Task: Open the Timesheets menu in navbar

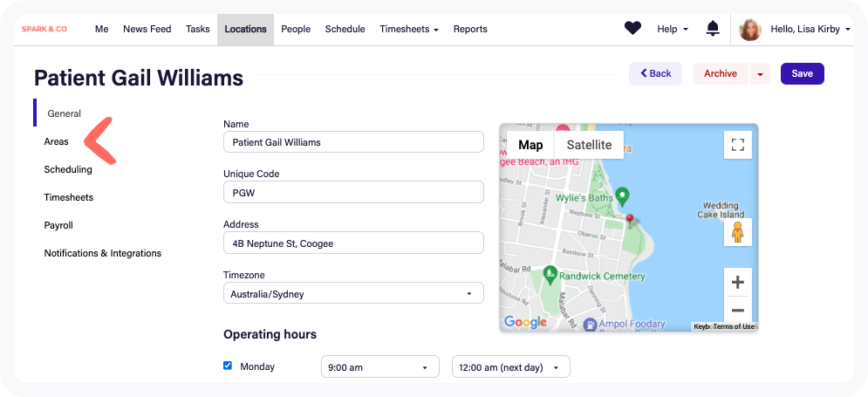Action: pos(408,29)
